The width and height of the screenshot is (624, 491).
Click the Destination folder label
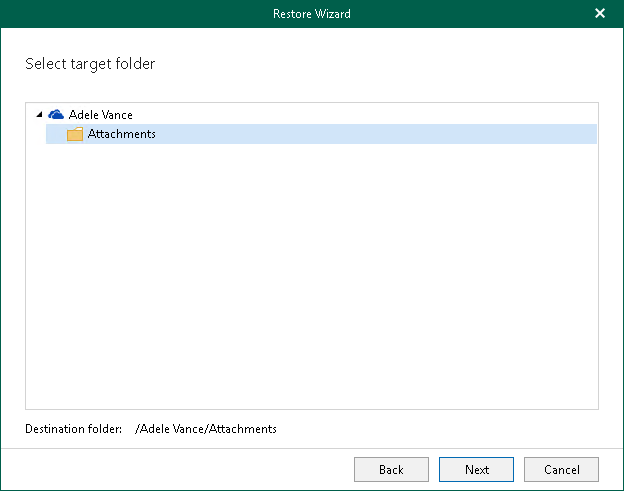74,429
